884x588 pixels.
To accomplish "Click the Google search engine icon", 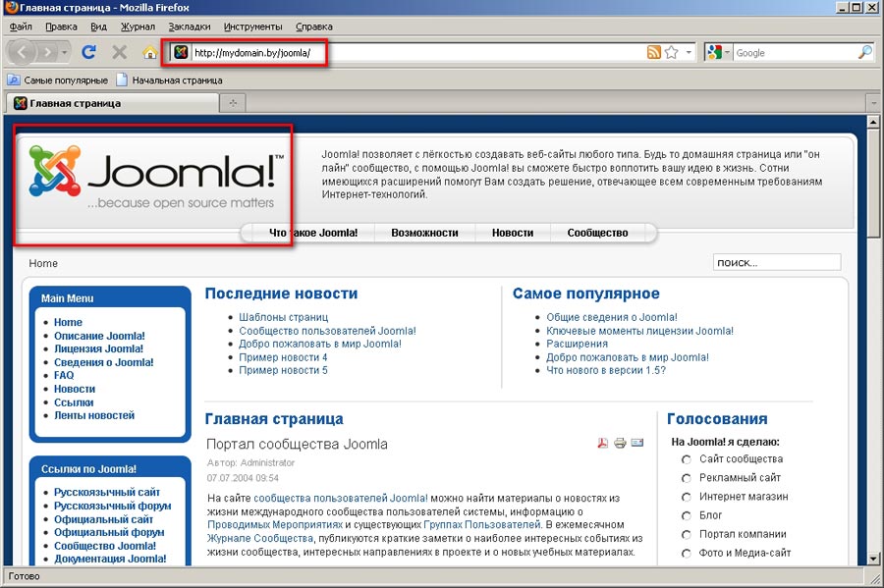I will pos(714,52).
